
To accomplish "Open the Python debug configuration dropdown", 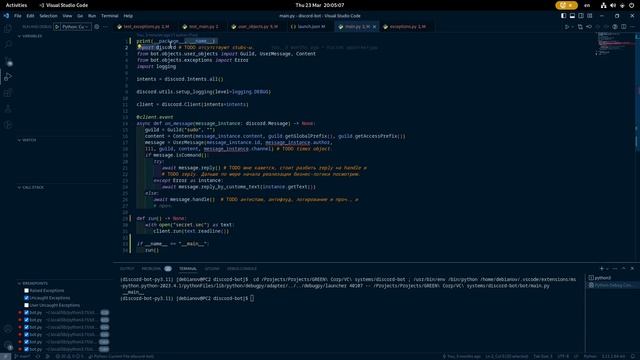I will pyautogui.click(x=76, y=27).
